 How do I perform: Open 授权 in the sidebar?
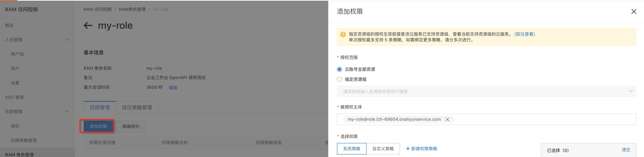(x=15, y=126)
